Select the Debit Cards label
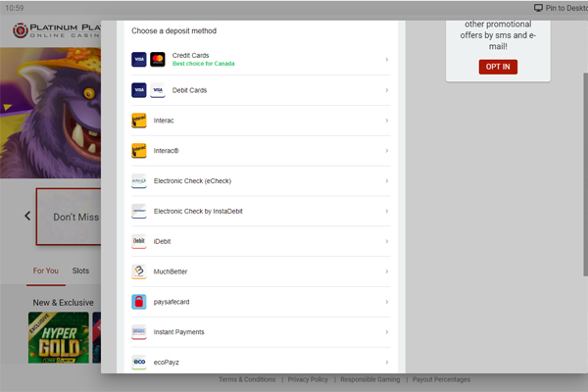 189,90
